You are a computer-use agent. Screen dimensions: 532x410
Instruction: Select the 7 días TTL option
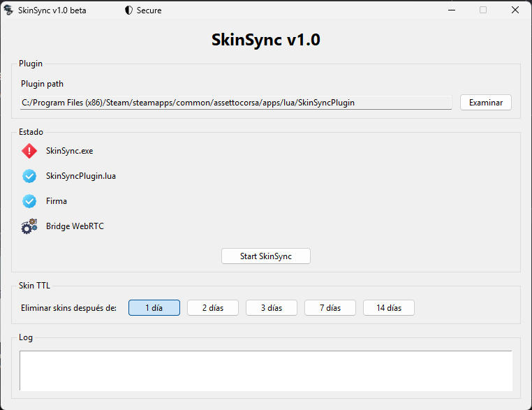330,308
